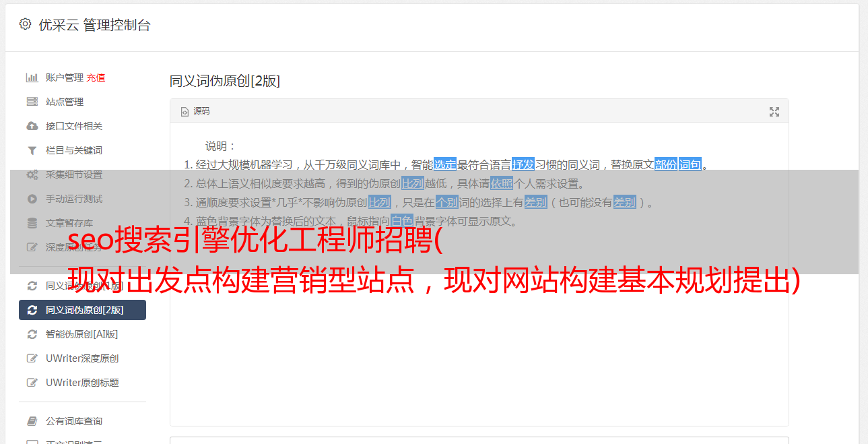
Task: Click the gear icon beside 优采云 管理控制台
Action: coord(25,24)
